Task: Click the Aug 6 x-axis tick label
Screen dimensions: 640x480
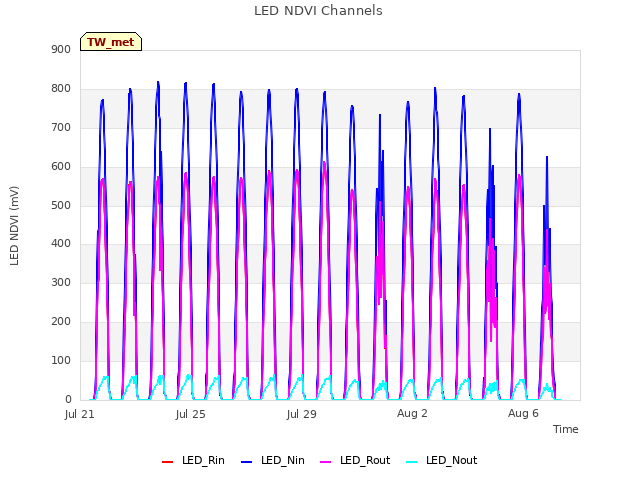Action: pos(523,413)
